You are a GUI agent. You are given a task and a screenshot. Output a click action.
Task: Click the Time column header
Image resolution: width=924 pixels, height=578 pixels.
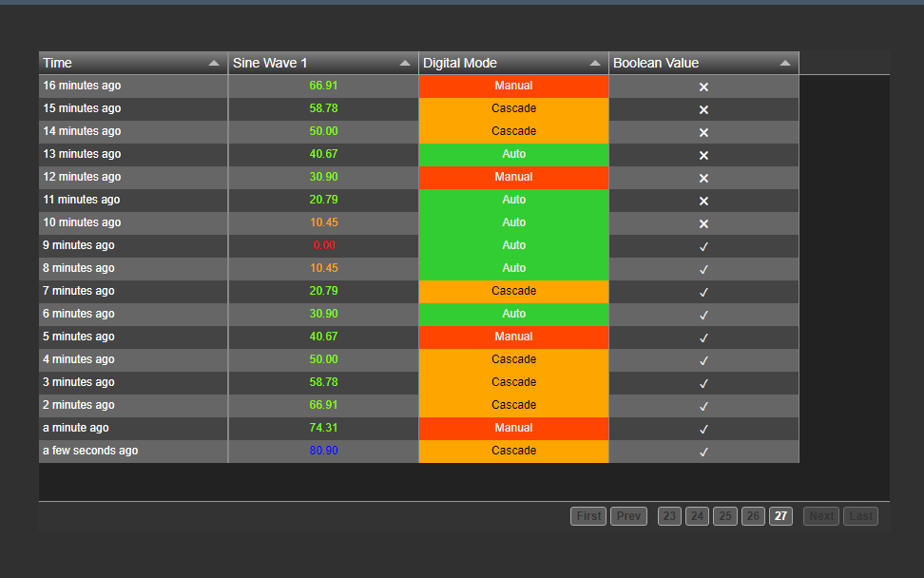click(134, 63)
